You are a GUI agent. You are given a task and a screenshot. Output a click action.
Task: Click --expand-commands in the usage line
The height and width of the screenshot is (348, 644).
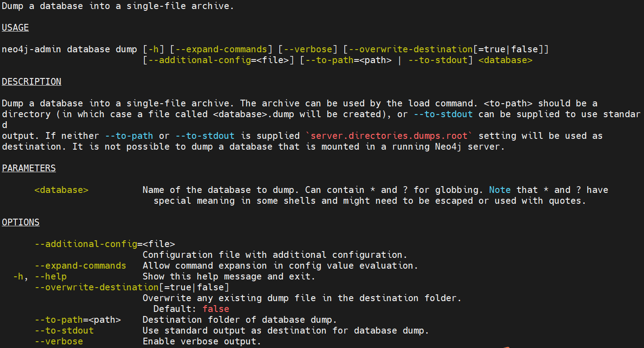point(221,49)
